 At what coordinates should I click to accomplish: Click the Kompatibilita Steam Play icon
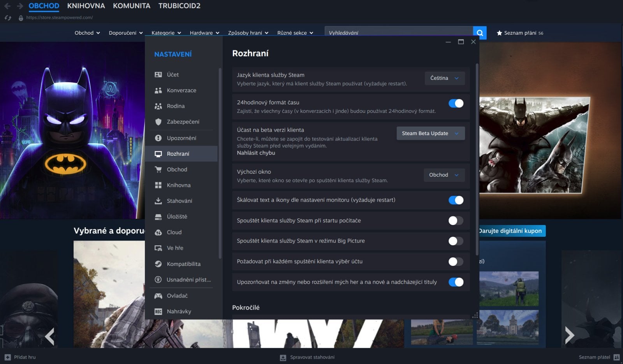(158, 264)
